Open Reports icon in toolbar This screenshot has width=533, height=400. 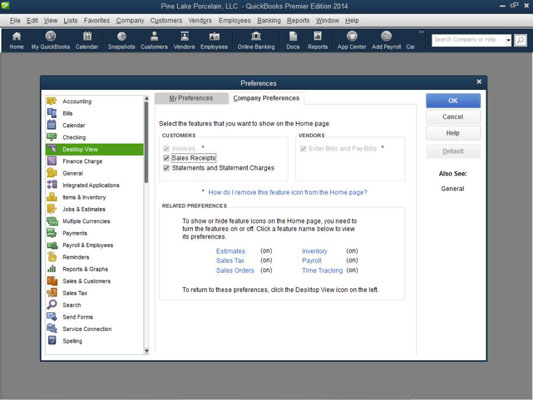pyautogui.click(x=317, y=40)
